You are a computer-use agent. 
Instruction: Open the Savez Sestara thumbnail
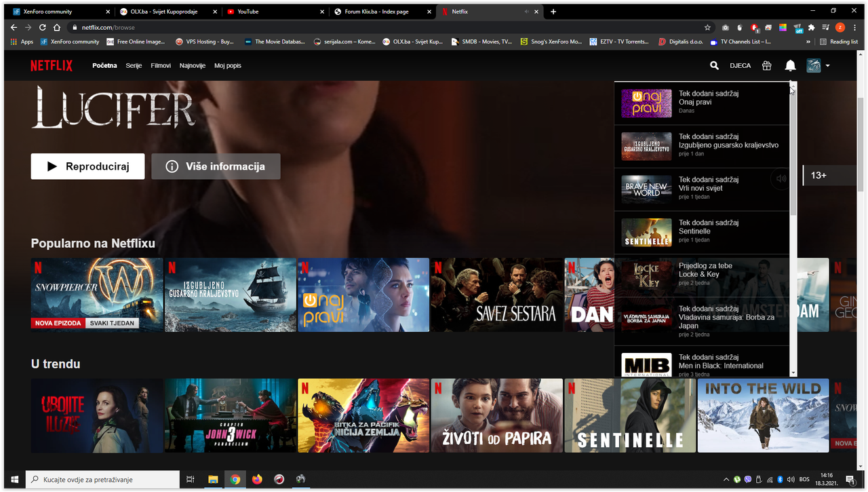pos(497,295)
